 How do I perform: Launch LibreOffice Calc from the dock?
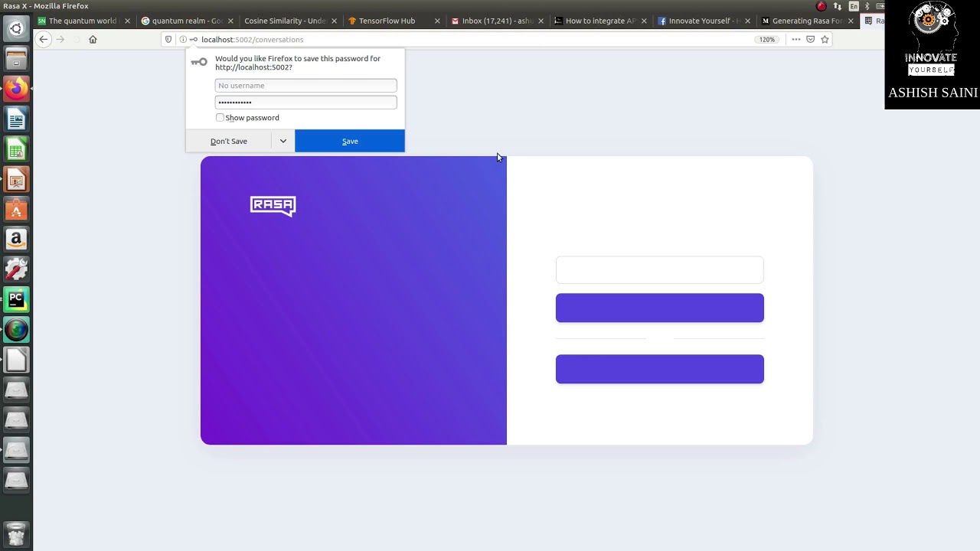click(x=16, y=149)
